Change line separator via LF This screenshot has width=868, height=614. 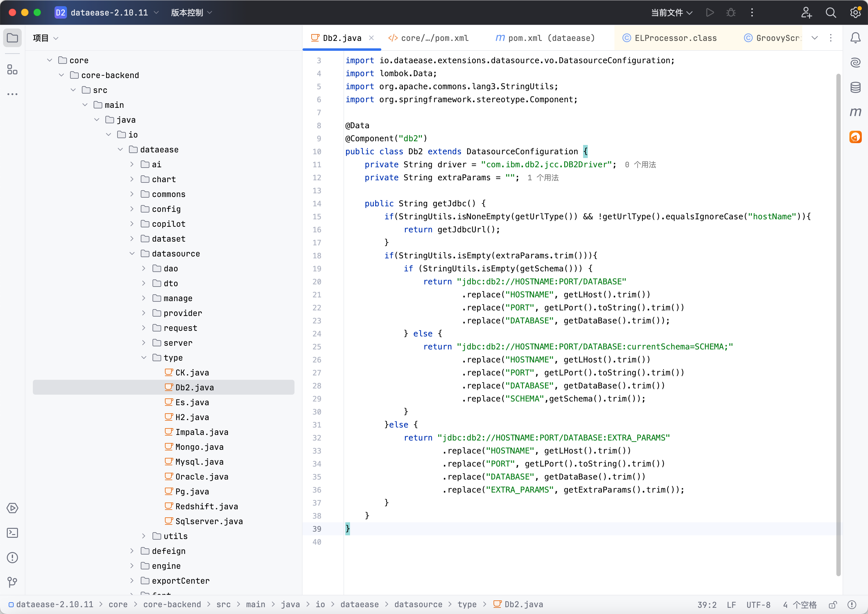[x=731, y=604]
